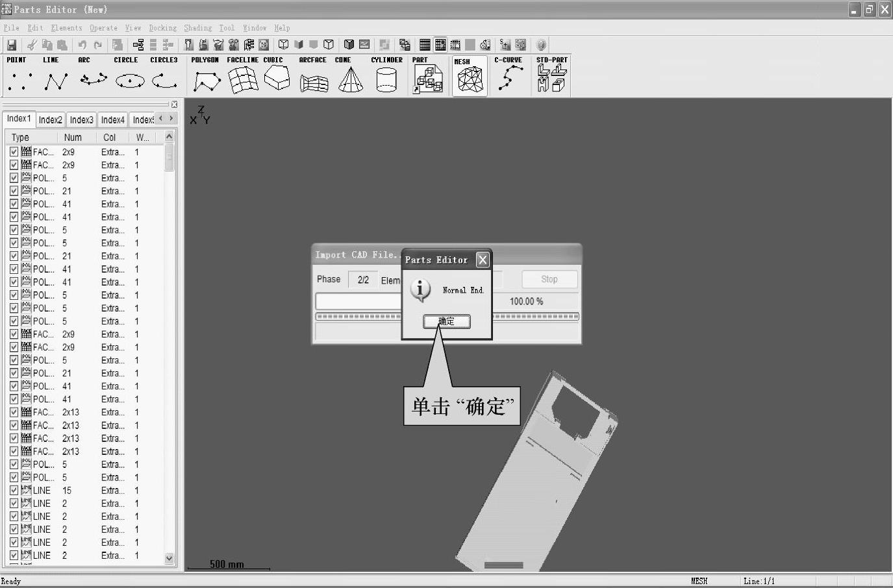Click the Paste toolbar icon

pyautogui.click(x=62, y=45)
